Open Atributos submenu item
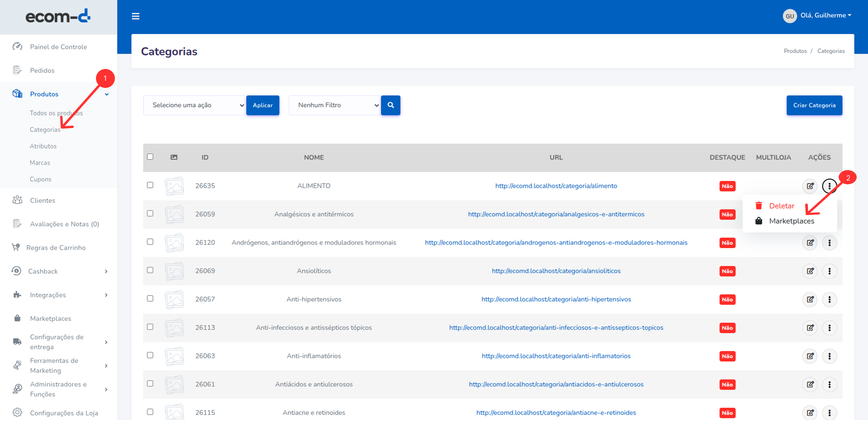Screen dimensions: 868x421 coord(43,146)
